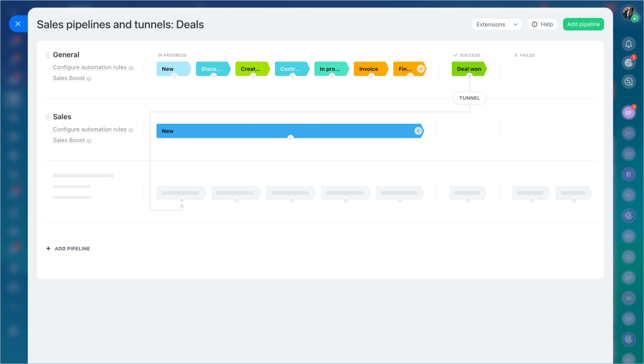Open the user profile avatar at top right
Screen dimensions: 644x364
[x=628, y=13]
